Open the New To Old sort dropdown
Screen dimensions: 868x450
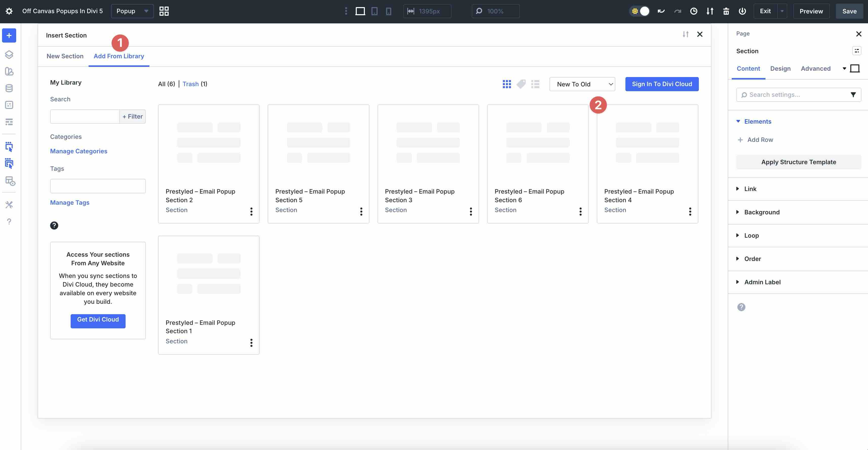click(582, 84)
